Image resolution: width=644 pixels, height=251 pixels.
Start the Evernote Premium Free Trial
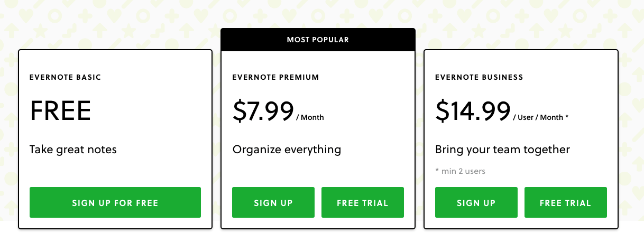click(x=363, y=202)
